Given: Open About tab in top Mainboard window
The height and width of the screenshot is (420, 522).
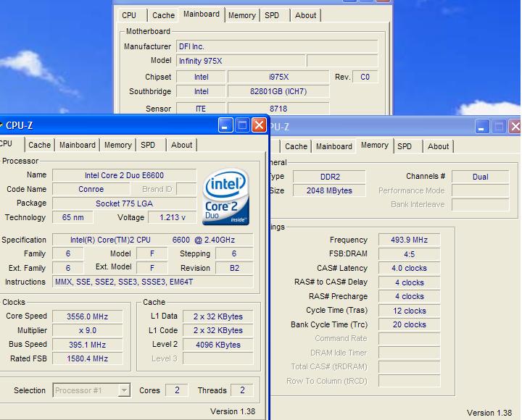Looking at the screenshot, I should click(x=306, y=15).
